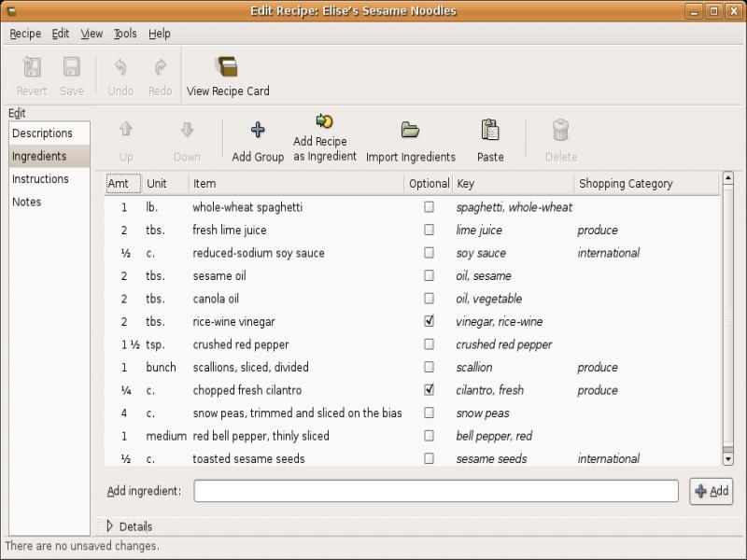The width and height of the screenshot is (747, 560).
Task: Open the View menu
Action: (92, 34)
